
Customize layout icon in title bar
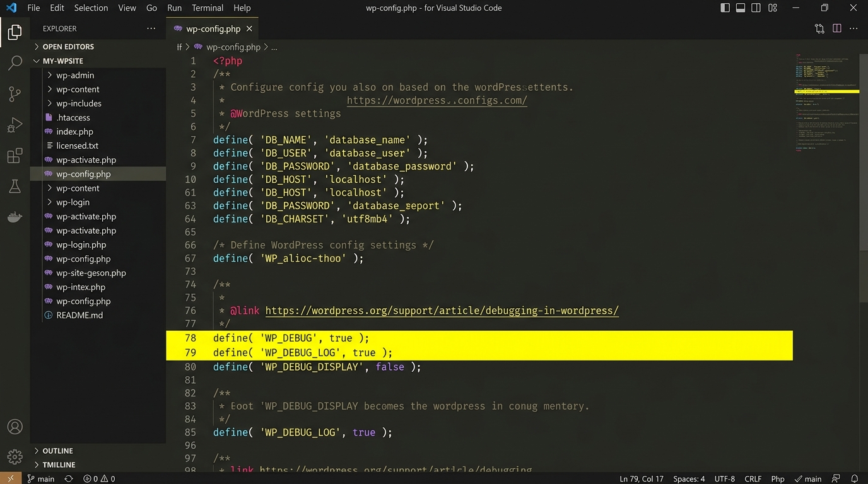point(773,8)
